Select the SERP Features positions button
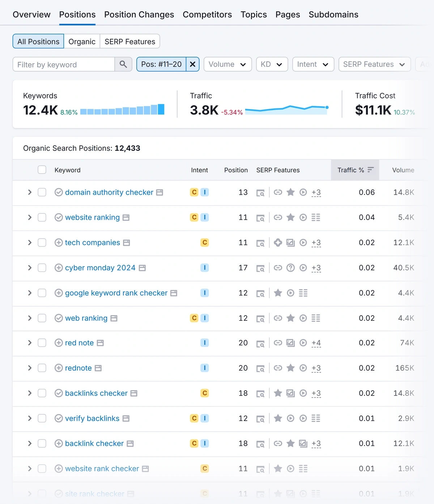Image resolution: width=434 pixels, height=504 pixels. tap(130, 42)
